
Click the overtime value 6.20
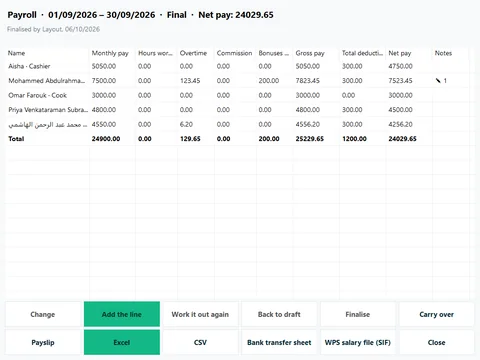[186, 124]
